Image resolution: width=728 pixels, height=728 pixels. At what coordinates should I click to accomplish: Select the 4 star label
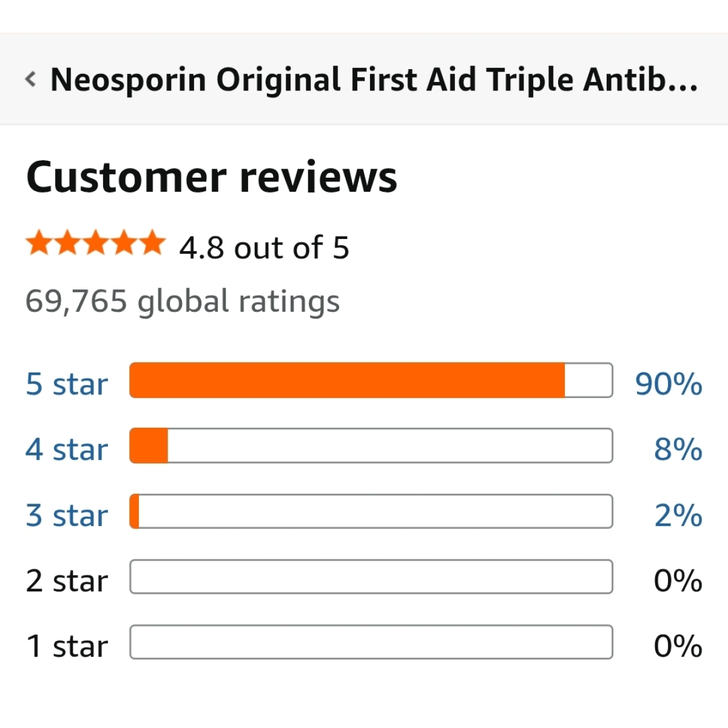67,450
